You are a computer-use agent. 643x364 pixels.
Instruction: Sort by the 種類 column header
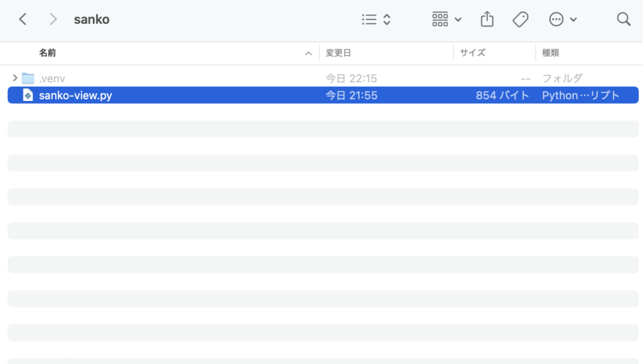pyautogui.click(x=550, y=53)
